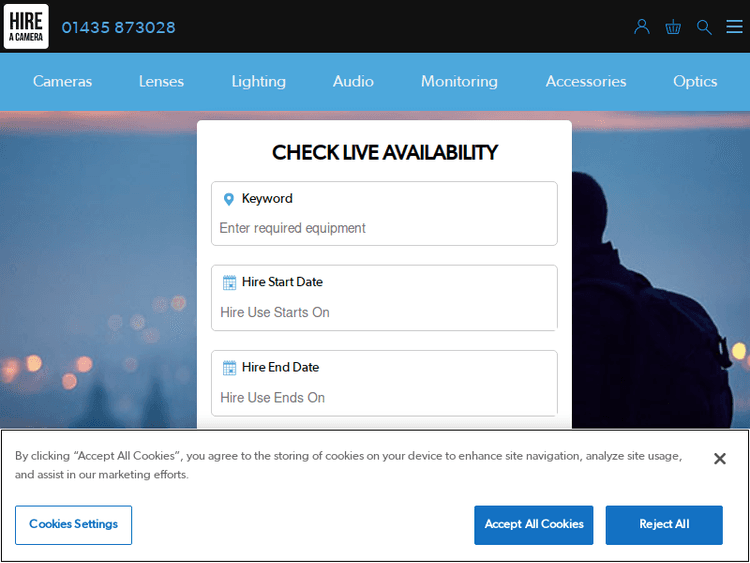Image resolution: width=750 pixels, height=563 pixels.
Task: Close the cookie consent banner
Action: click(719, 459)
